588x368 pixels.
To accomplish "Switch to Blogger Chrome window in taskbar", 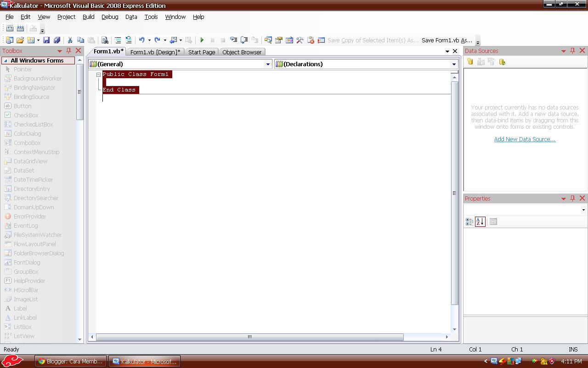I will [x=71, y=362].
